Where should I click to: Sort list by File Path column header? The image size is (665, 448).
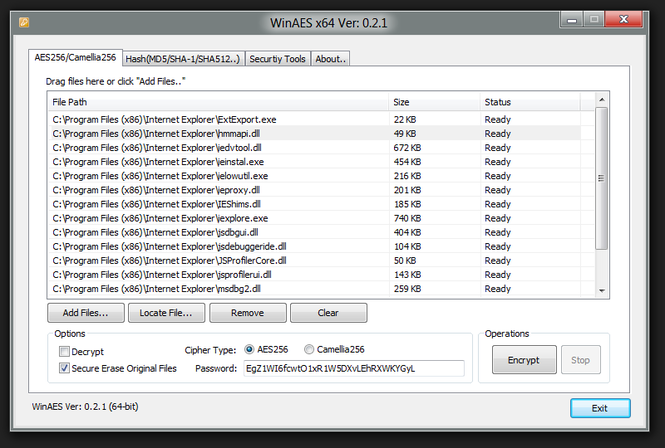[218, 102]
